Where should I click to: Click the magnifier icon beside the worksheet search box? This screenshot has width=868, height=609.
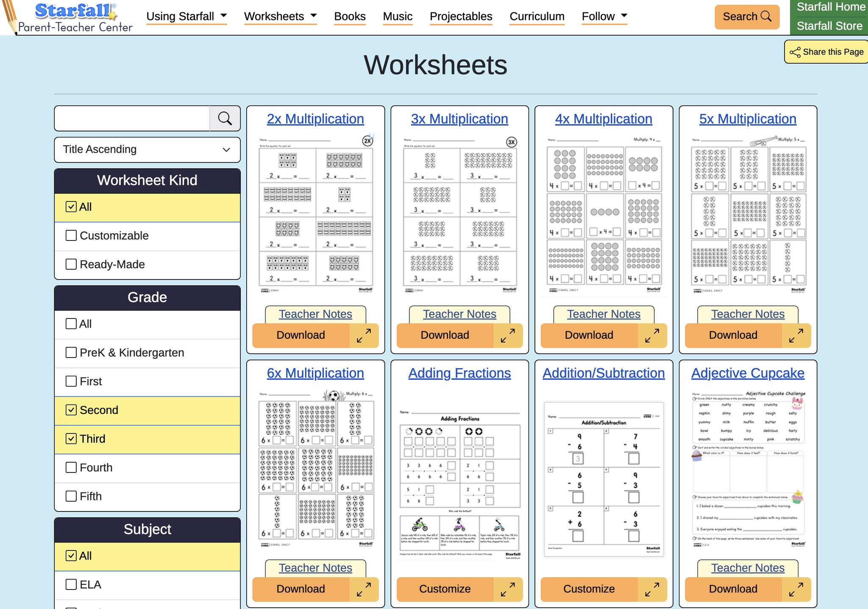(x=225, y=118)
